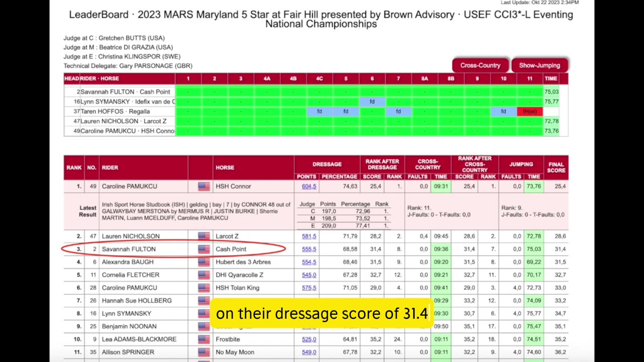Open the Show-Jumping results button

point(539,65)
